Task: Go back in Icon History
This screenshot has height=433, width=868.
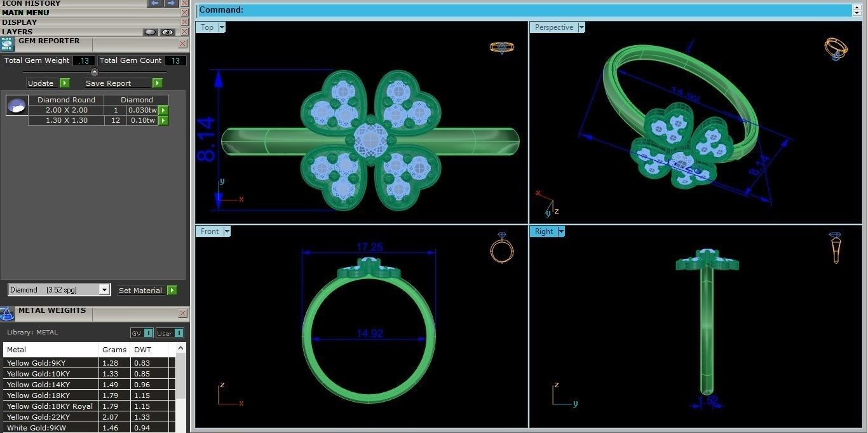Action: (155, 3)
